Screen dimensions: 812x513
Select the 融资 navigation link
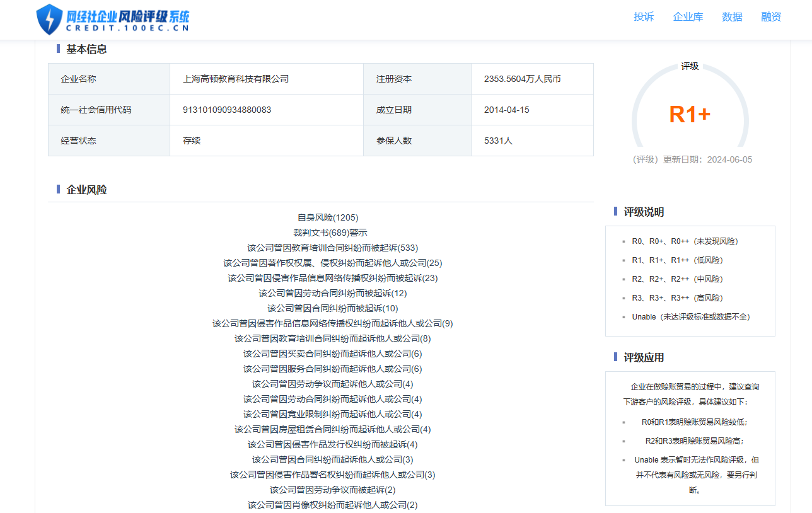tap(771, 18)
